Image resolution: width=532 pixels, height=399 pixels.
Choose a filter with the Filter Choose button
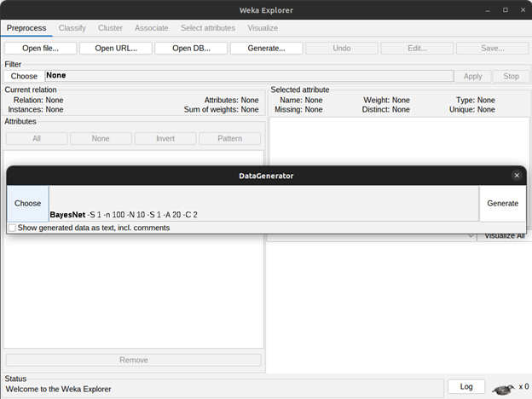click(x=24, y=76)
